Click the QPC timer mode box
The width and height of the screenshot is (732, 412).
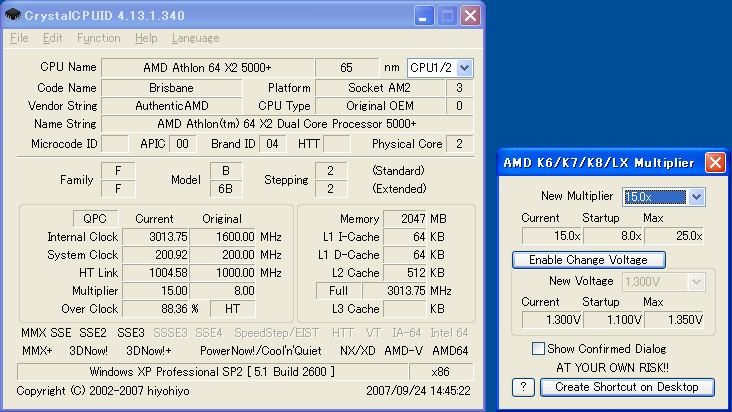pyautogui.click(x=96, y=218)
